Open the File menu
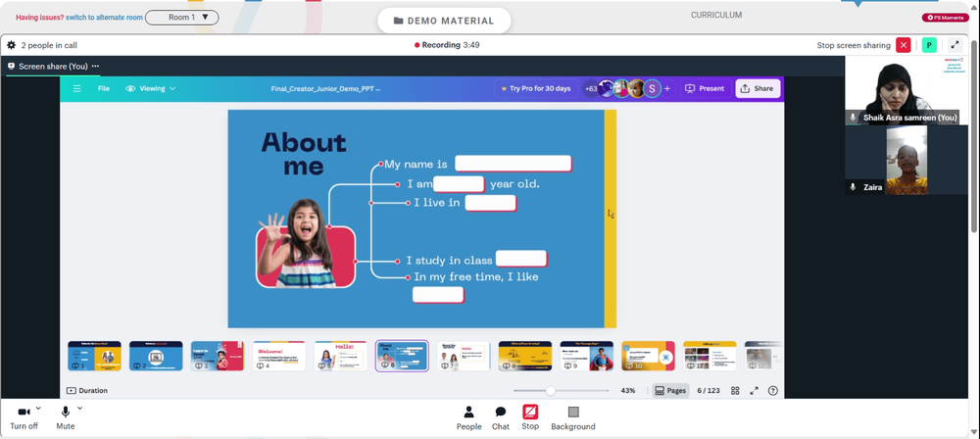The width and height of the screenshot is (980, 439). pos(104,89)
